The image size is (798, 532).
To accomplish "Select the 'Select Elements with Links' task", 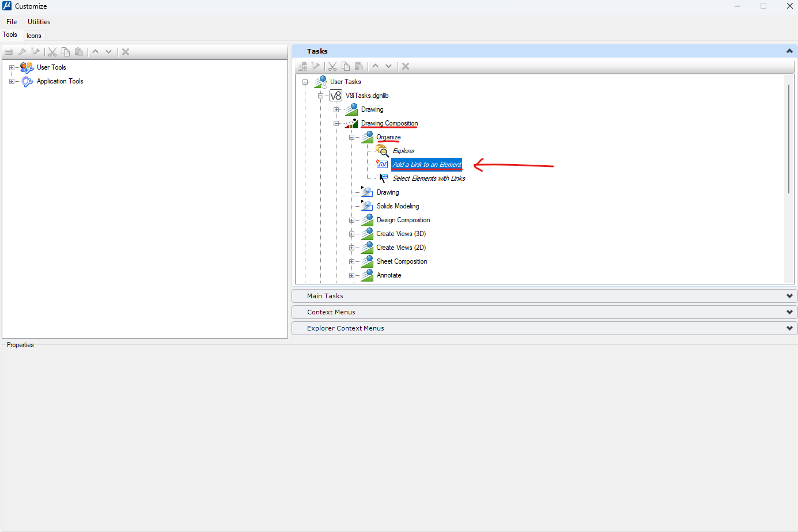I will (x=428, y=178).
